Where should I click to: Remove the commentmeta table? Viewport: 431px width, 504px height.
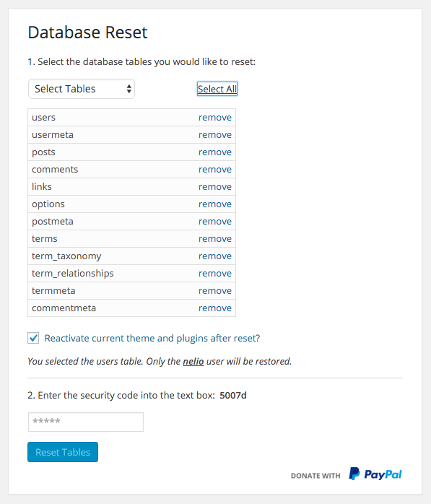click(x=214, y=308)
